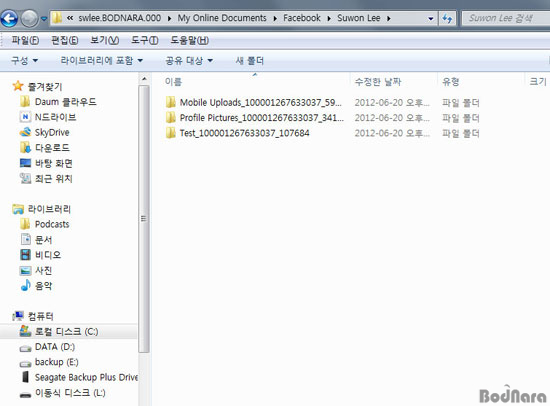Select the Mobile Uploads folder
Viewport: 550px width, 406px height.
pyautogui.click(x=254, y=102)
